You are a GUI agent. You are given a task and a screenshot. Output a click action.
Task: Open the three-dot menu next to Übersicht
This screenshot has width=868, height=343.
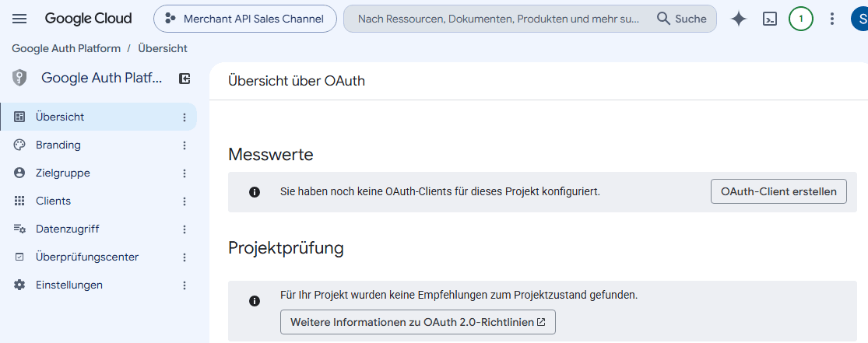(x=184, y=117)
